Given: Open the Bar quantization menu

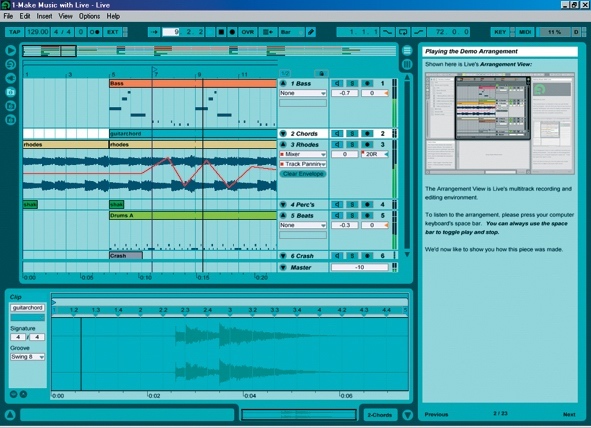Looking at the screenshot, I should pyautogui.click(x=291, y=32).
